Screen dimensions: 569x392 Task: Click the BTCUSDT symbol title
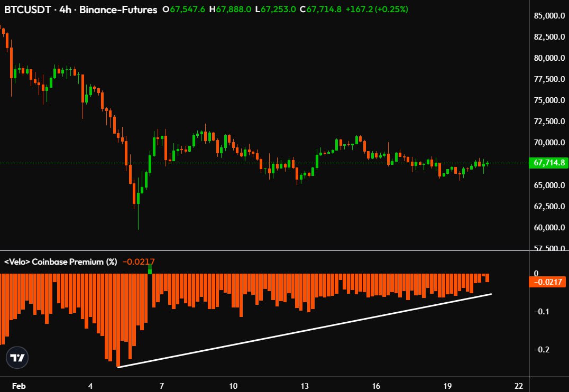[27, 10]
